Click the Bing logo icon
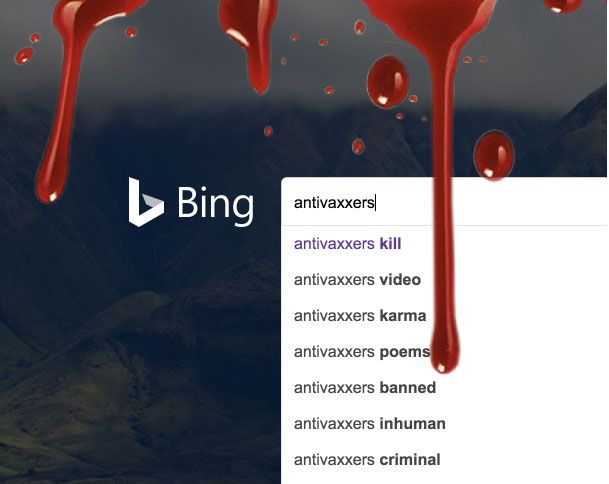Viewport: 609px width, 484px height. click(x=146, y=202)
